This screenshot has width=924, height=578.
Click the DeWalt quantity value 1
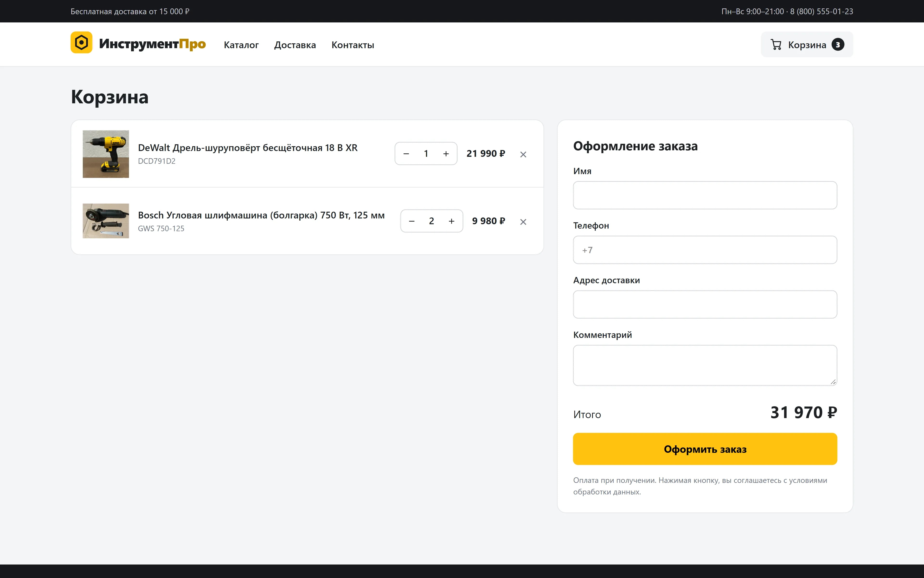426,154
